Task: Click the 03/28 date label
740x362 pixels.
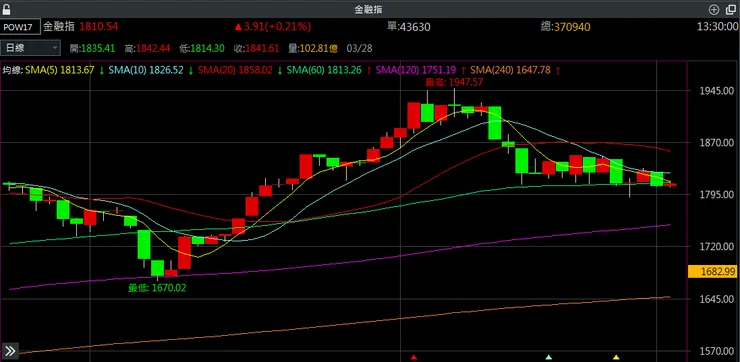Action: [x=360, y=48]
